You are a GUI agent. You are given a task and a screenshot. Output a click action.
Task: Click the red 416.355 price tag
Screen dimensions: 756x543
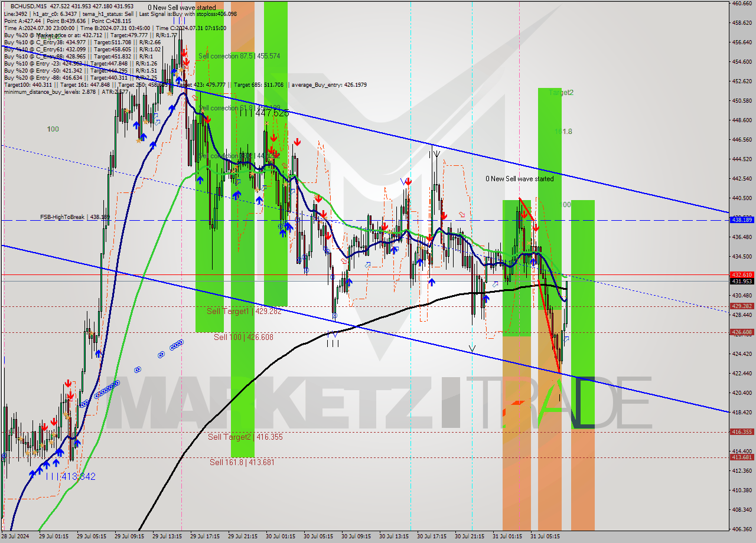click(742, 432)
